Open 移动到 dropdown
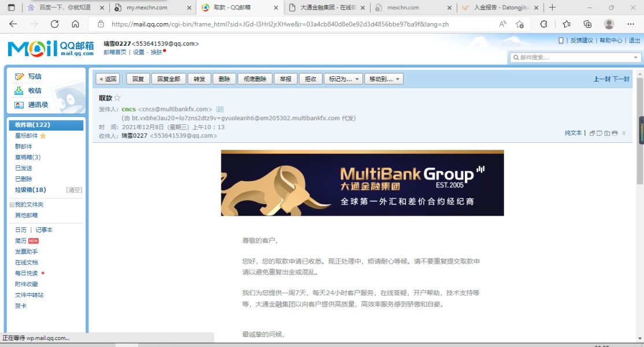Image resolution: width=644 pixels, height=347 pixels. pyautogui.click(x=384, y=79)
